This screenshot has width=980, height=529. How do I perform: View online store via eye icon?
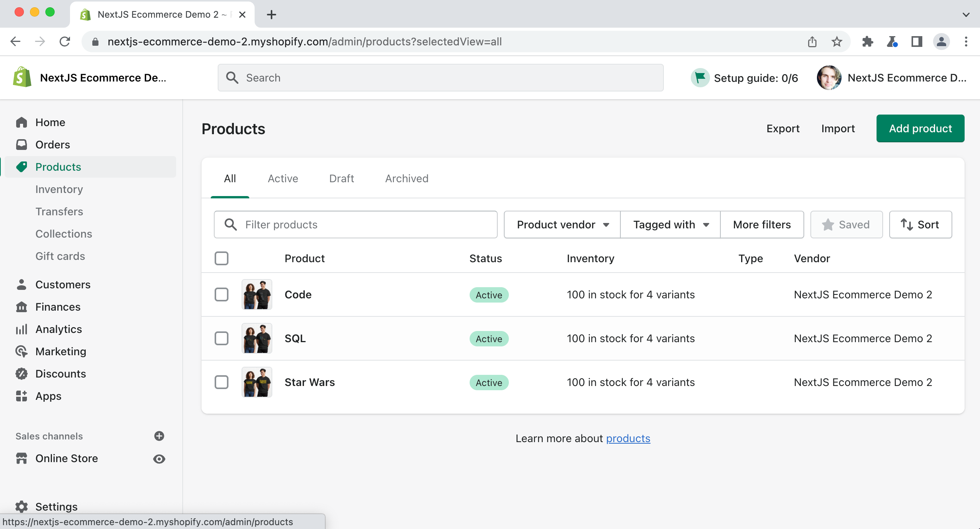coord(159,459)
